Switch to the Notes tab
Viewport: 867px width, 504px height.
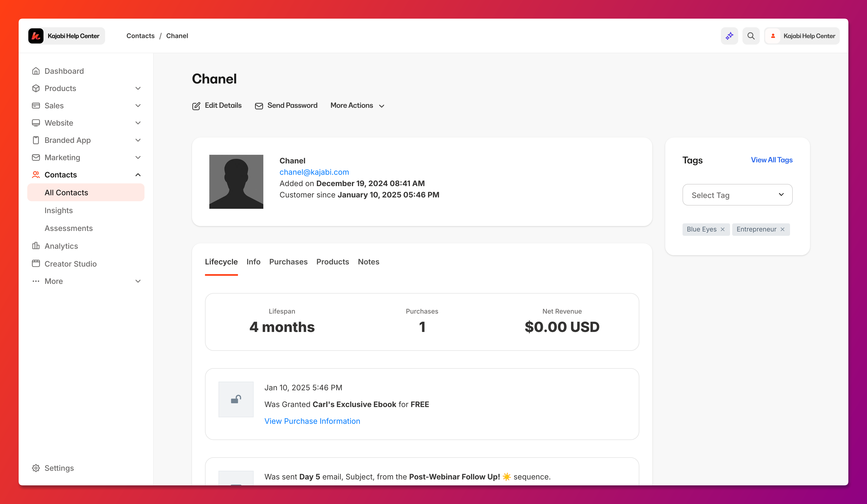tap(368, 262)
